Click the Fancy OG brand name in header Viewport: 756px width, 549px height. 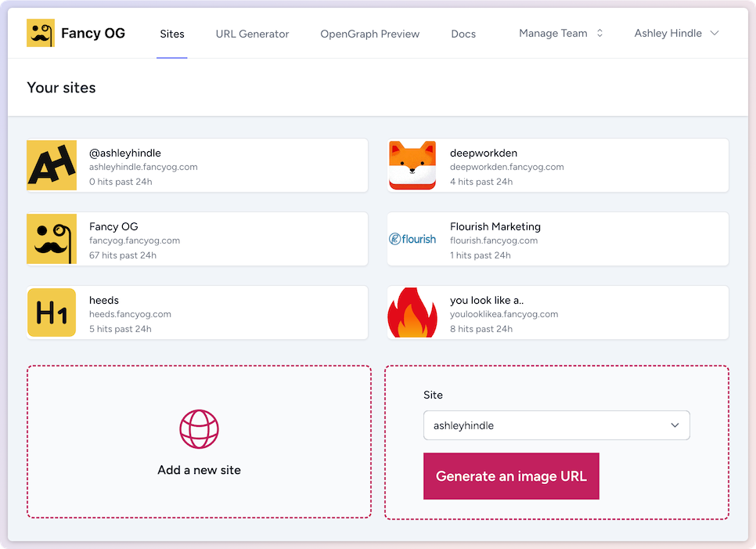[x=93, y=34]
